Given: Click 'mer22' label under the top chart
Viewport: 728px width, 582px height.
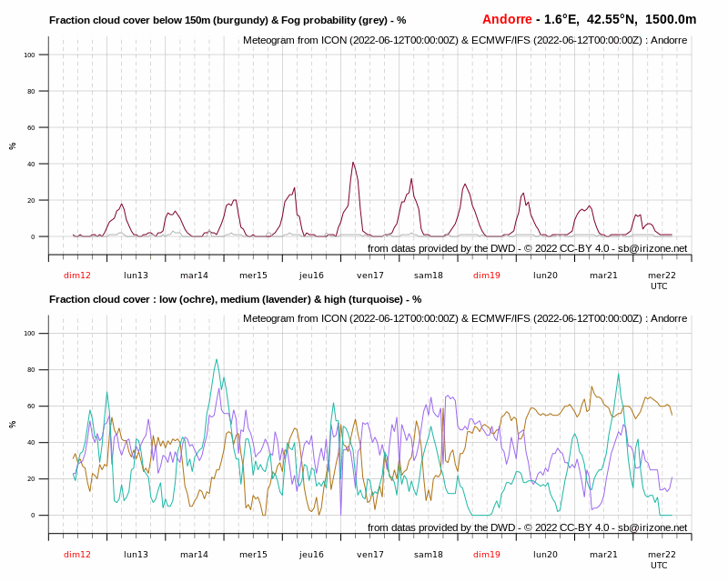Looking at the screenshot, I should point(662,276).
